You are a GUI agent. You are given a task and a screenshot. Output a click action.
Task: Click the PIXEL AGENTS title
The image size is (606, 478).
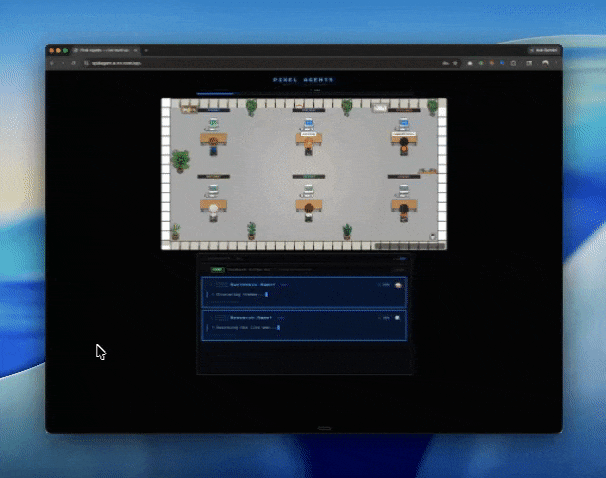click(x=303, y=80)
